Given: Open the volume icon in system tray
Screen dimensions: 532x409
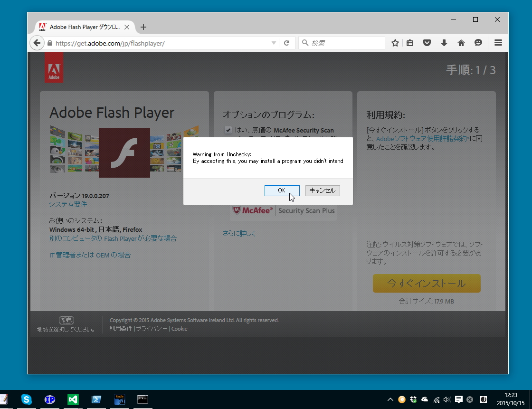Looking at the screenshot, I should pos(447,399).
